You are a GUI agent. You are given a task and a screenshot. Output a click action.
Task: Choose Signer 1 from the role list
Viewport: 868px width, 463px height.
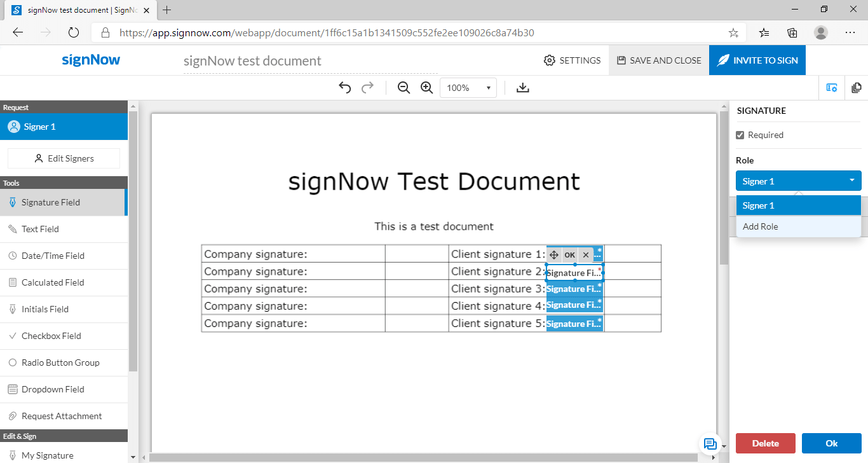click(799, 205)
